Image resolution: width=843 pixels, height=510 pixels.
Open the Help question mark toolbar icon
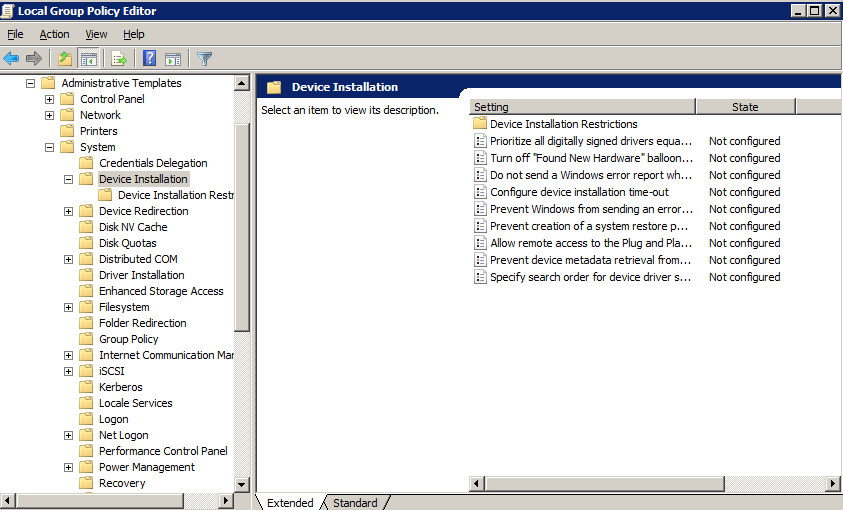[x=149, y=58]
